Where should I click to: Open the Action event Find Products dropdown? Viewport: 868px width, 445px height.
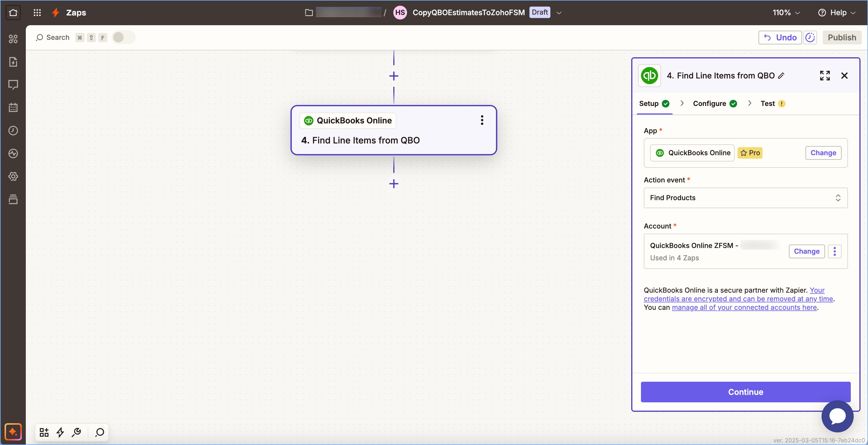[745, 198]
